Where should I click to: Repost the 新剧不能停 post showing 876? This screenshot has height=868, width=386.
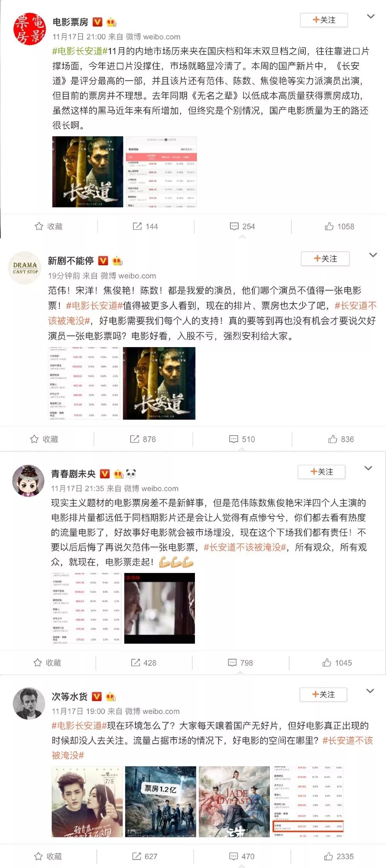click(x=143, y=439)
